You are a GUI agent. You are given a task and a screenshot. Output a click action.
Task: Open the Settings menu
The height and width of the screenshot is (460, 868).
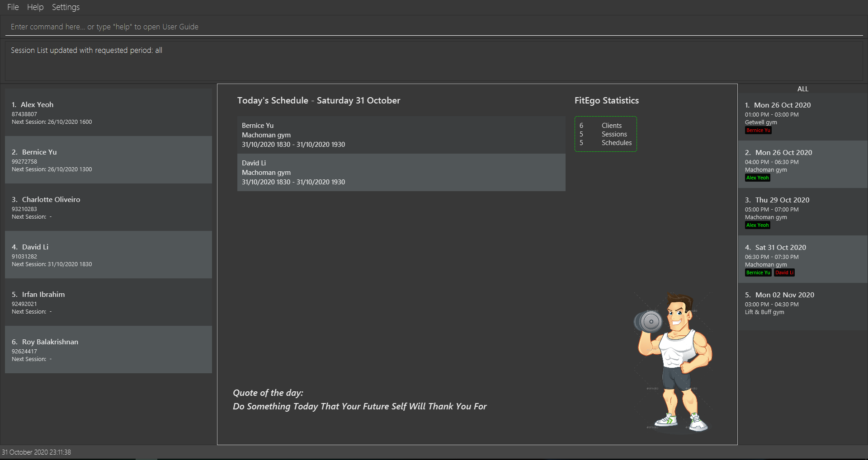pyautogui.click(x=66, y=7)
